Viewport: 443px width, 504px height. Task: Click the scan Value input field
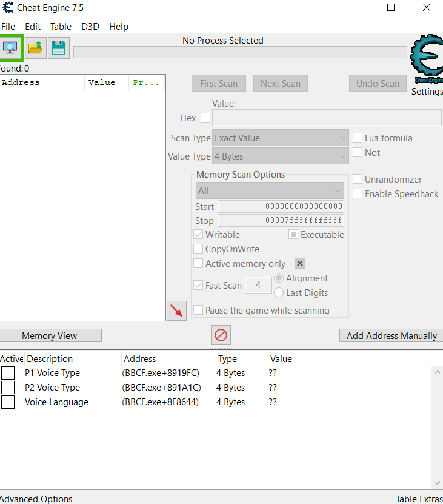point(327,118)
